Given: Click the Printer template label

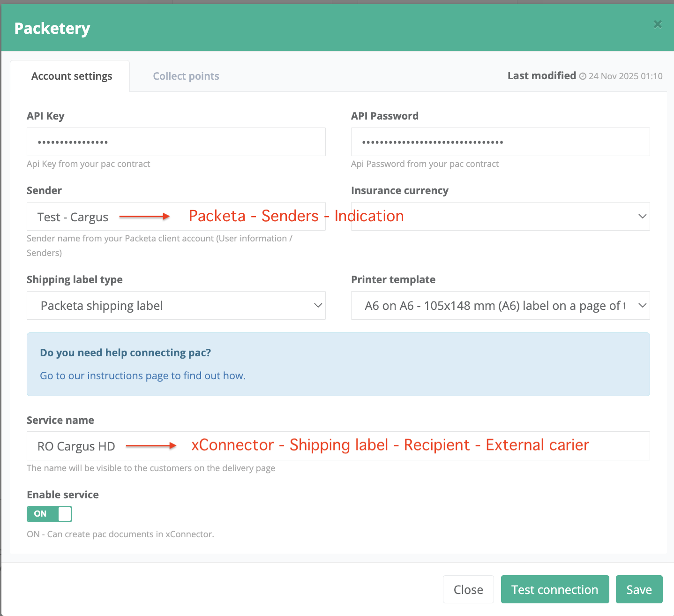Looking at the screenshot, I should point(393,279).
